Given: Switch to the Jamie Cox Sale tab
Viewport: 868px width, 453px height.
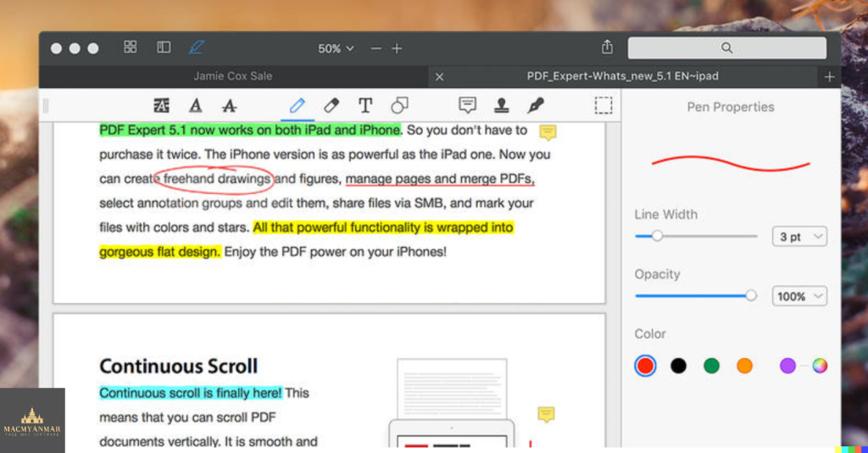Looking at the screenshot, I should (232, 76).
